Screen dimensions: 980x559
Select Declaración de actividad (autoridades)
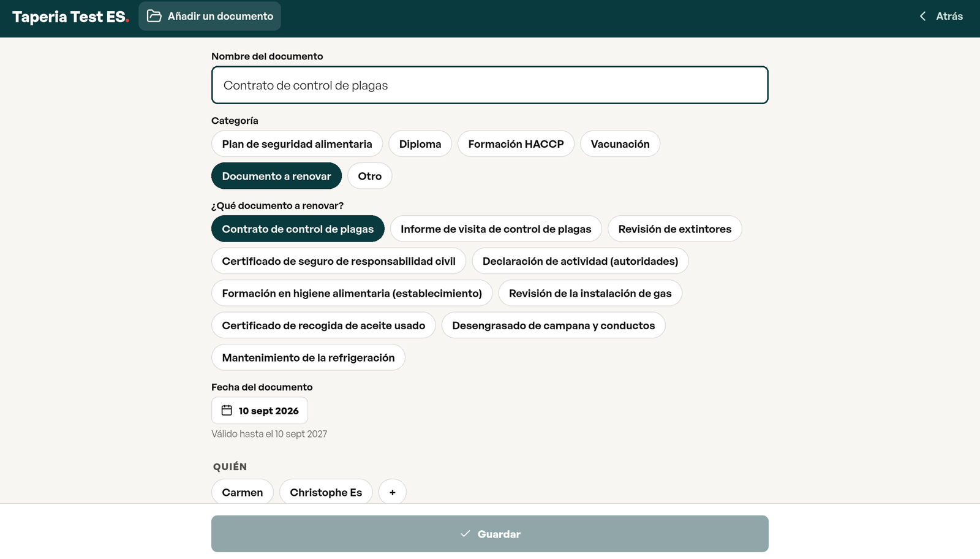point(580,261)
